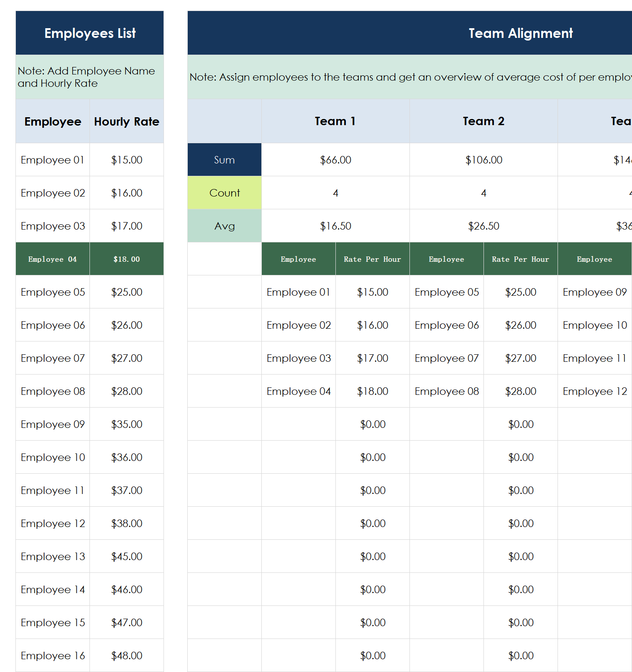632x672 pixels.
Task: Select Employee 05 in the Employees List
Action: tap(53, 292)
